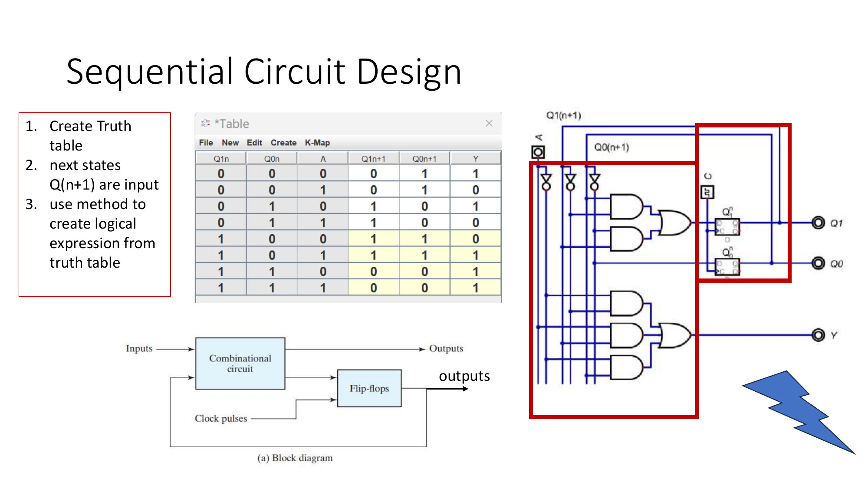Click the Inputs label in block diagram

click(139, 348)
